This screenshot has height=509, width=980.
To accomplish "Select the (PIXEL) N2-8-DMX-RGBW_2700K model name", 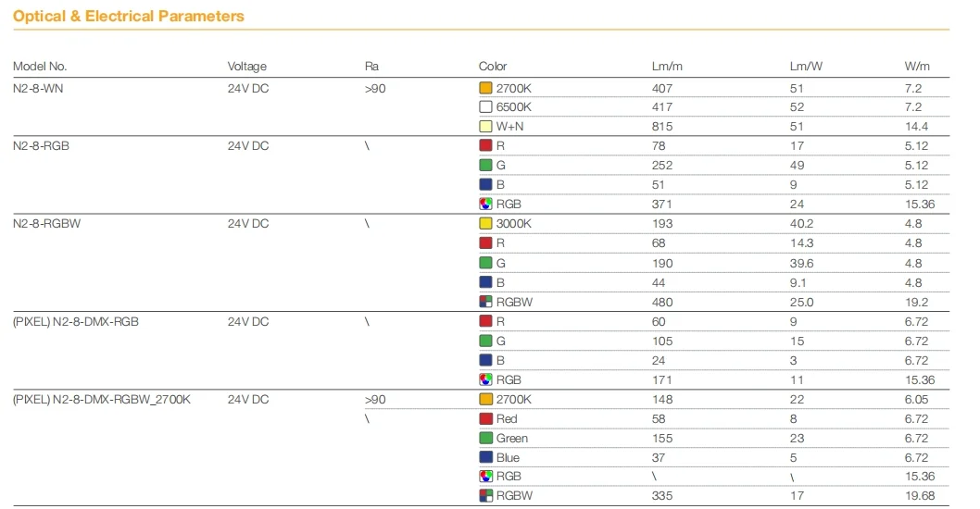I will click(x=101, y=400).
